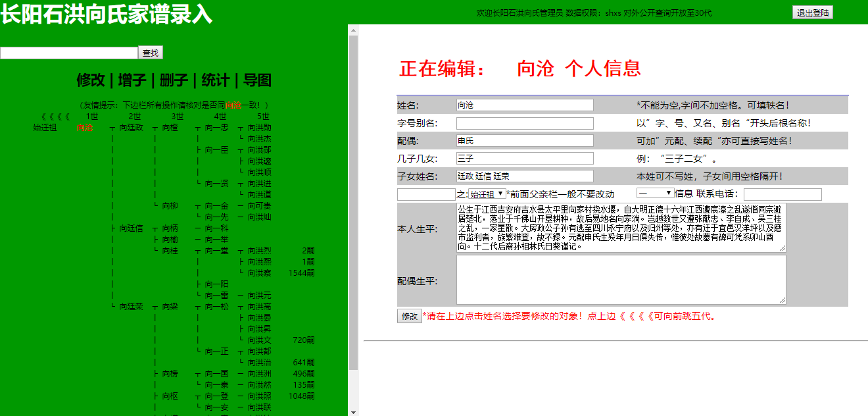
Task: Click the scrollbar down arrow on tree panel
Action: click(353, 411)
